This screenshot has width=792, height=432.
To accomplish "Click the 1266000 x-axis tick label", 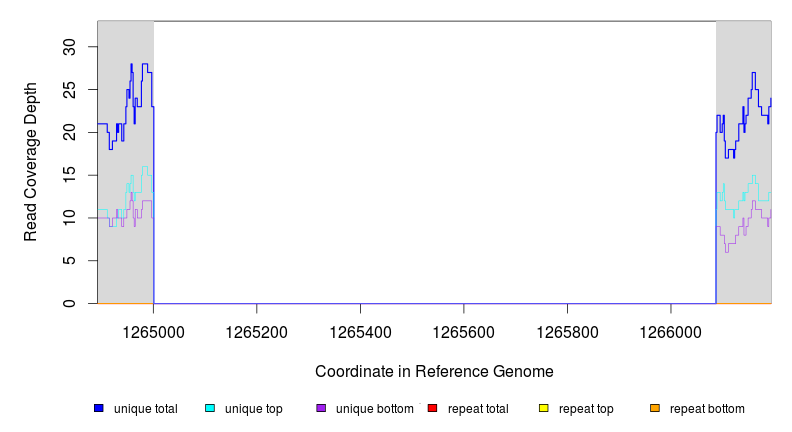I will [670, 331].
